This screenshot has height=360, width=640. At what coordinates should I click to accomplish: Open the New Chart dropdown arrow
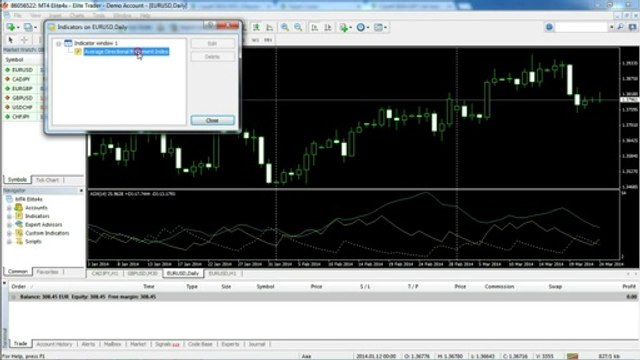(x=18, y=28)
